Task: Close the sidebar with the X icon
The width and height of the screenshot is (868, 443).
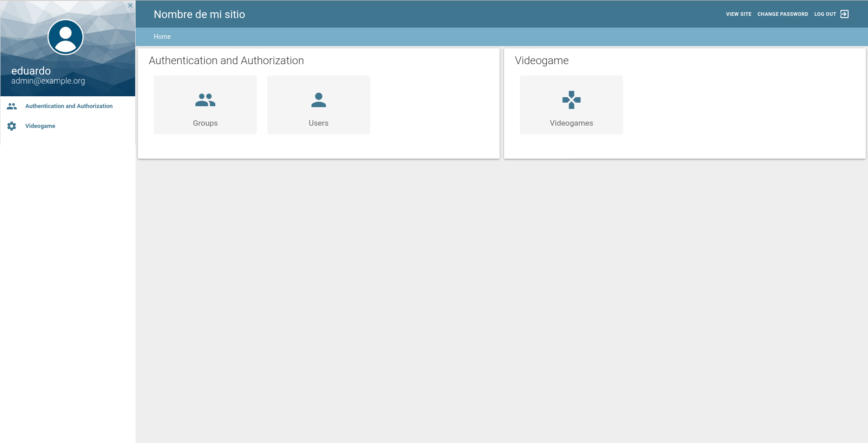Action: (x=130, y=5)
